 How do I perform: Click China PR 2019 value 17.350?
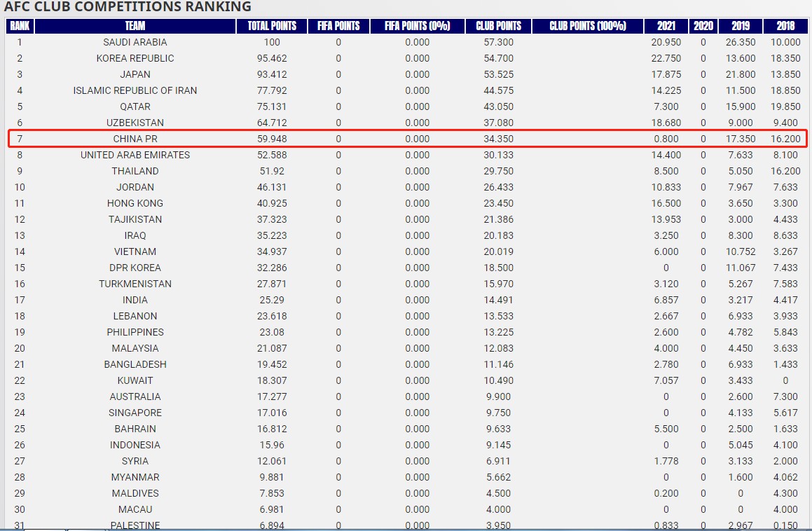coord(741,139)
